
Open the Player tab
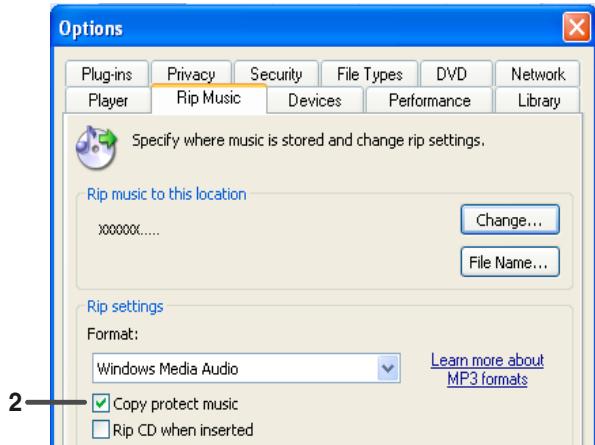108,100
